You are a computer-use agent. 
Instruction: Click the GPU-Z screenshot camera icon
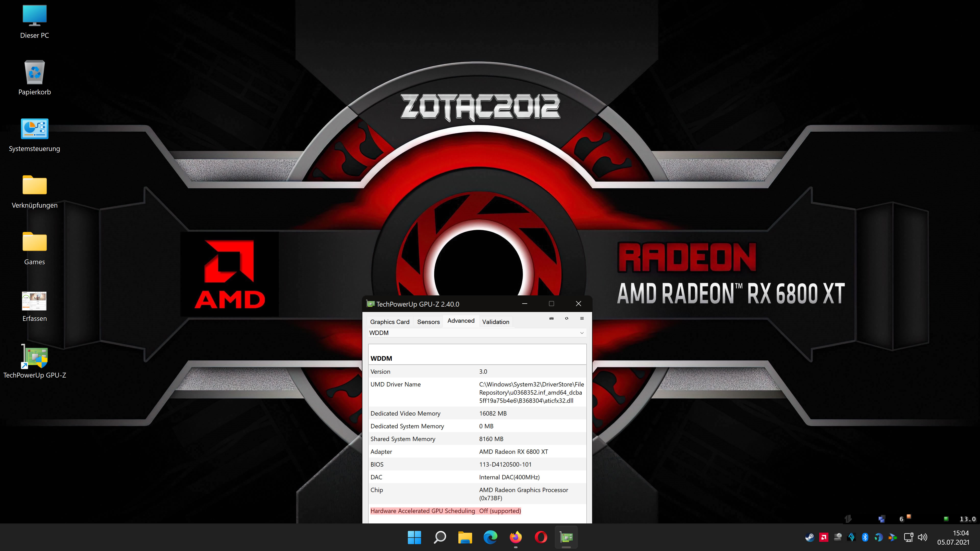[x=551, y=318]
